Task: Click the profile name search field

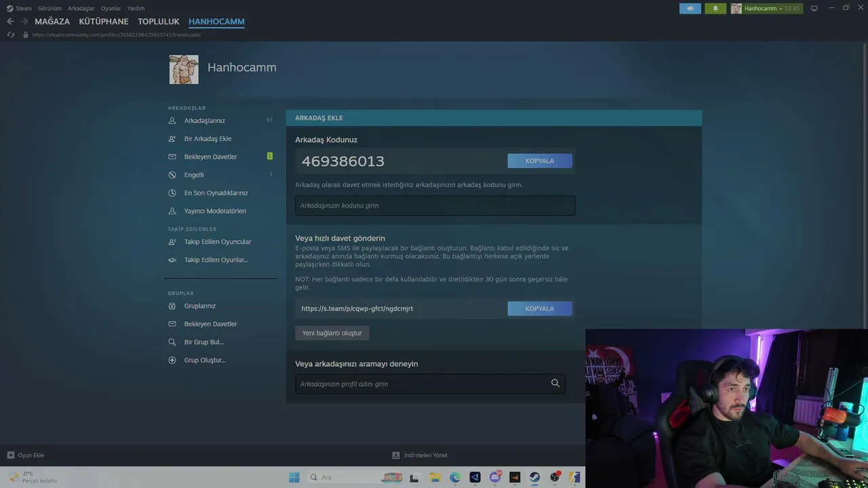Action: (430, 384)
